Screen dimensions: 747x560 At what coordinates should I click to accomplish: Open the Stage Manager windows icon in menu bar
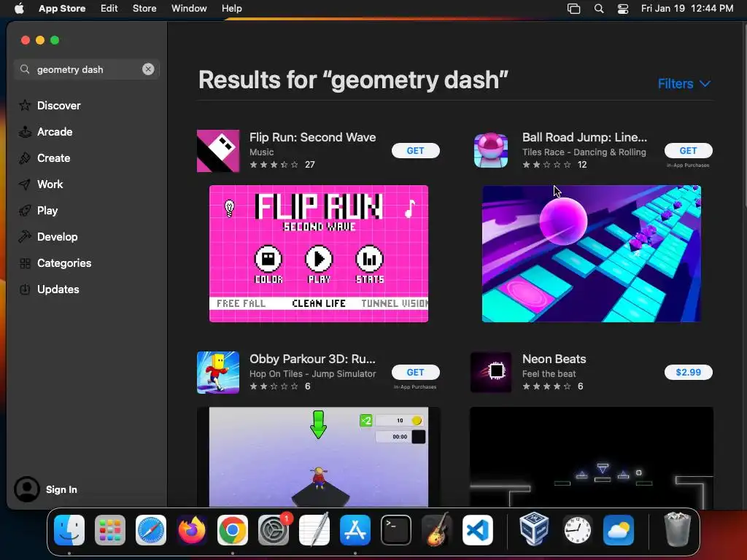[573, 9]
